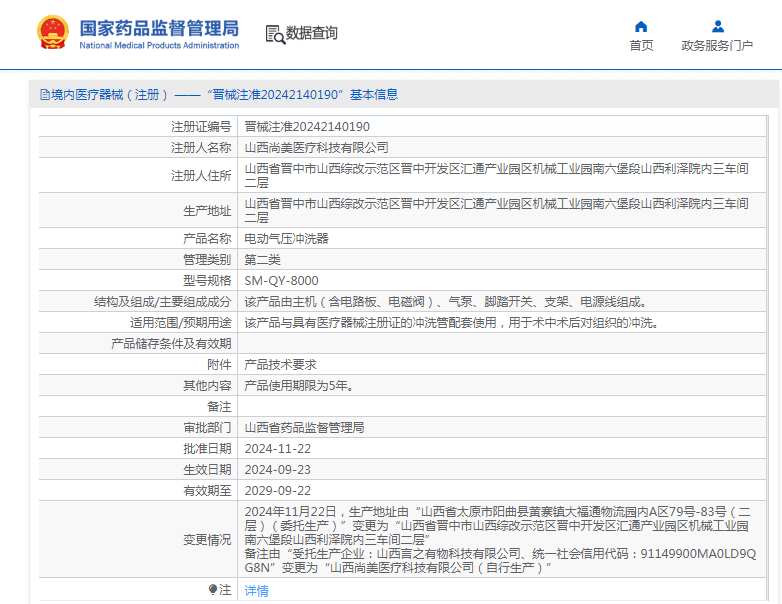
Task: Click the model value SM-QY-8000
Action: tap(282, 281)
